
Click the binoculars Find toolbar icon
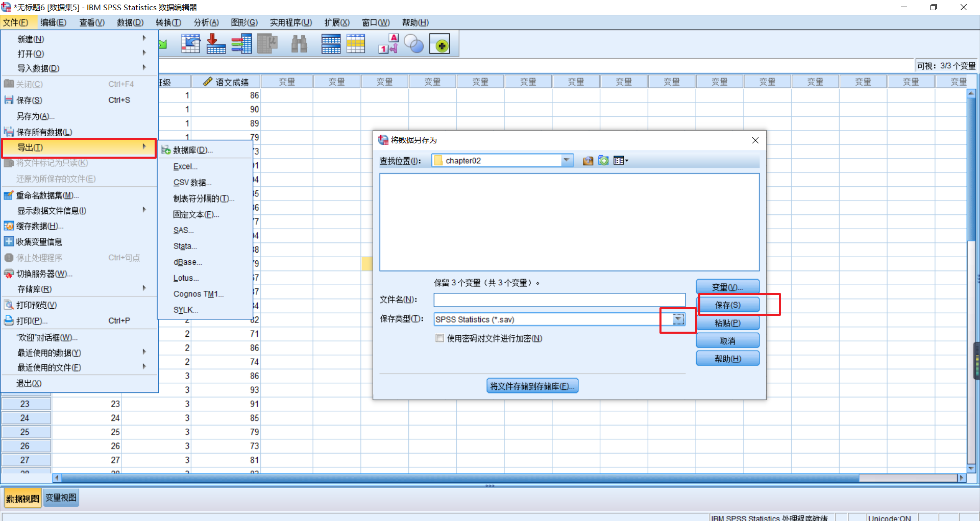(x=299, y=44)
